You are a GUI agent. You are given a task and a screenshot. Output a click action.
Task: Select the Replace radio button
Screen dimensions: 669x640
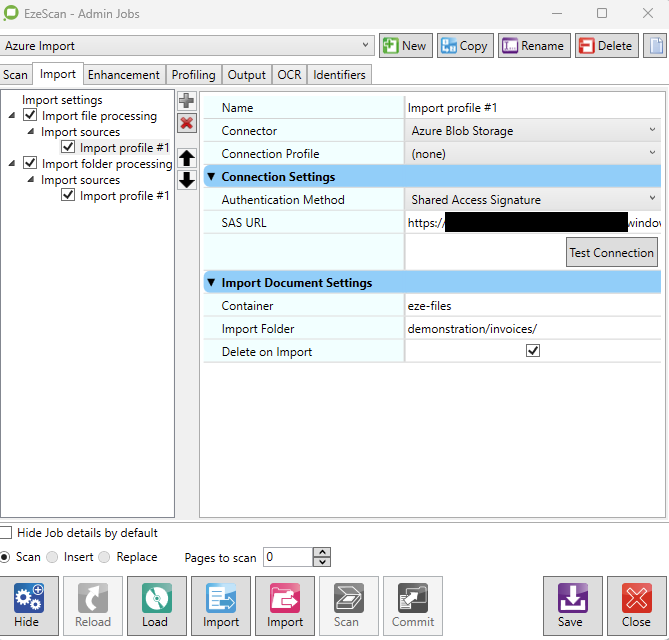click(x=104, y=557)
